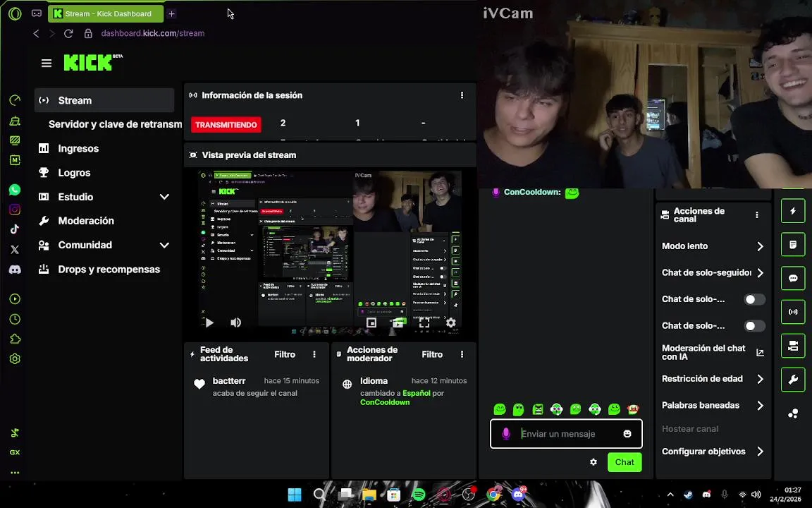
Task: Click the chat bubble icon in right rail
Action: pyautogui.click(x=793, y=279)
